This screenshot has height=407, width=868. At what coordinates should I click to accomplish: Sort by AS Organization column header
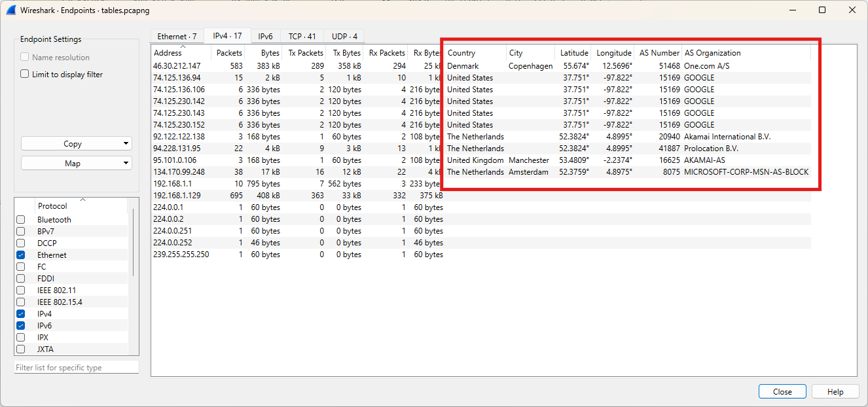[746, 53]
